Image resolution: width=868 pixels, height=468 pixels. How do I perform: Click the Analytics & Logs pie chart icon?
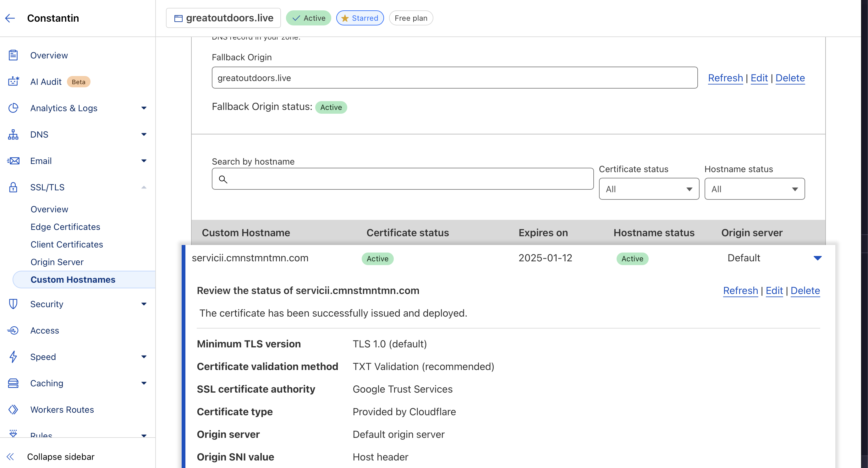click(13, 108)
